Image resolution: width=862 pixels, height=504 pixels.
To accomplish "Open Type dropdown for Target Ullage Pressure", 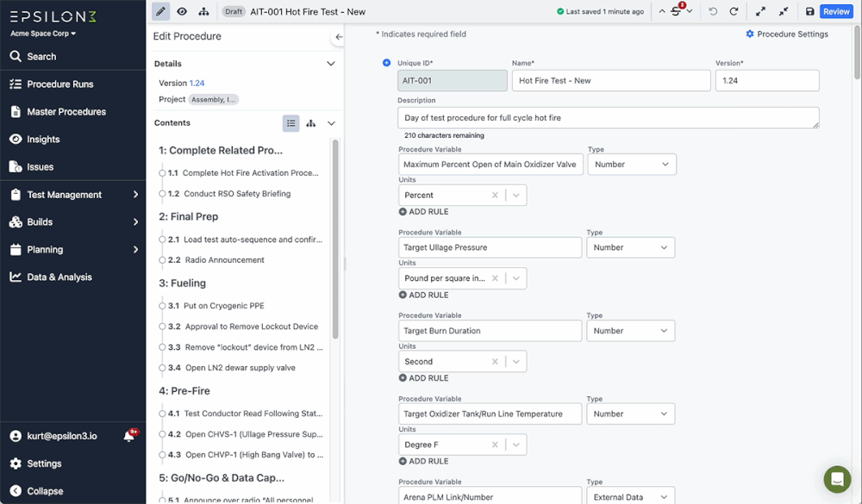I will tap(631, 247).
